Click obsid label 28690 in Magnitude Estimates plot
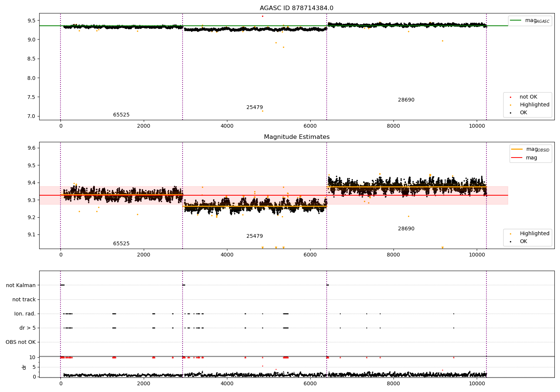Screen dimensions: 560x392 [406, 229]
